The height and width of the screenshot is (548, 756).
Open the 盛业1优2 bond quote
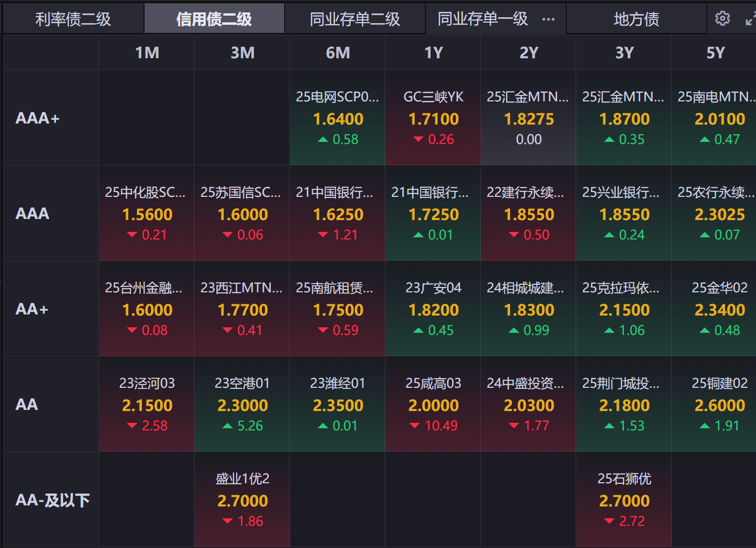pyautogui.click(x=242, y=499)
